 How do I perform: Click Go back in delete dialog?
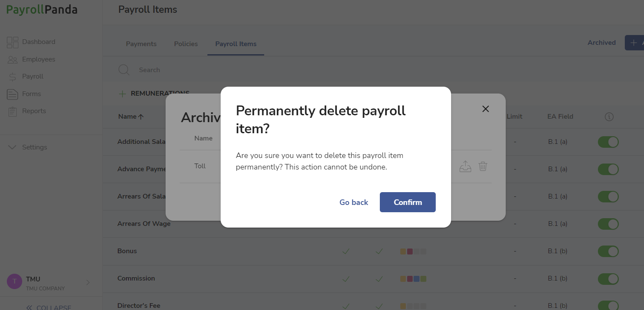(x=354, y=202)
